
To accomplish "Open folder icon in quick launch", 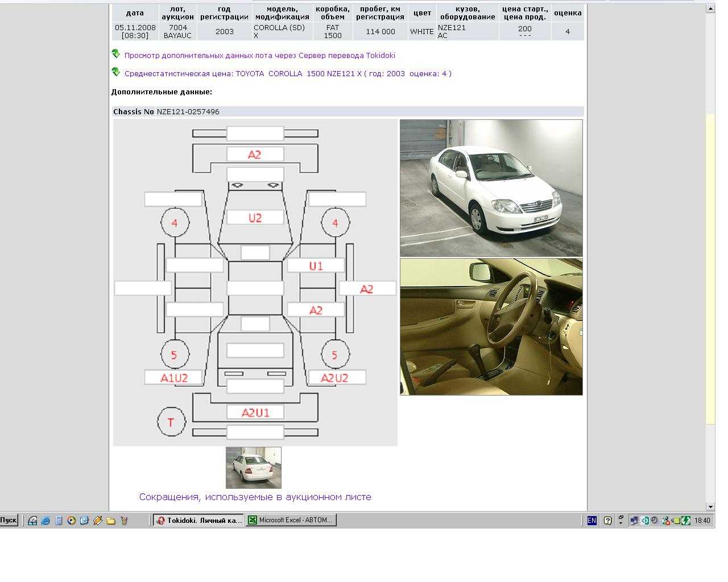I will pyautogui.click(x=111, y=520).
